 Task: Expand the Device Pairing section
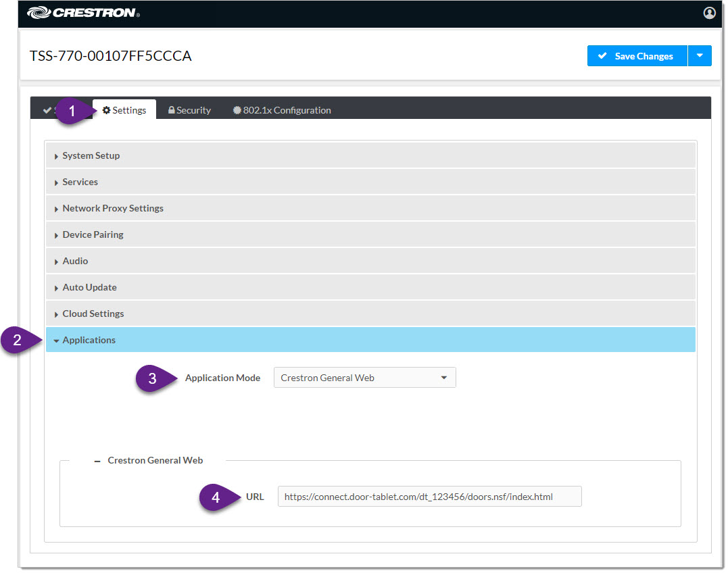pyautogui.click(x=93, y=234)
